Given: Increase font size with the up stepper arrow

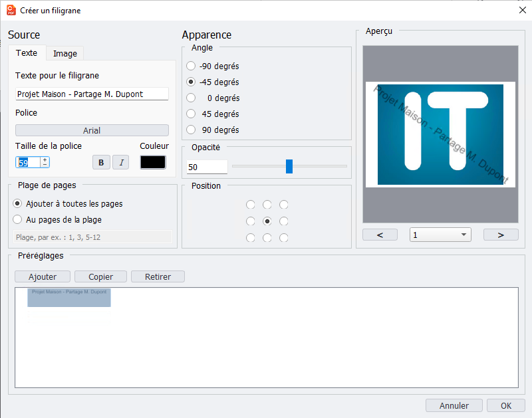Looking at the screenshot, I should (45, 159).
